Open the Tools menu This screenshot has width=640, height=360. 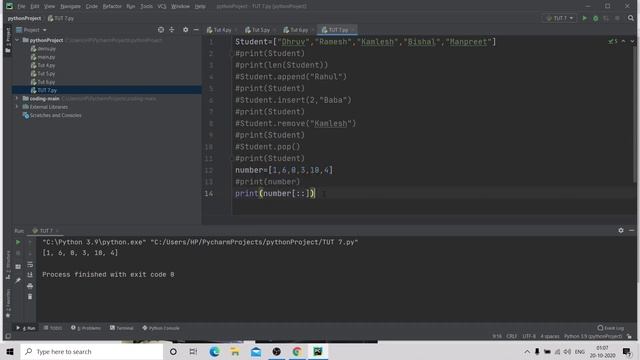146,6
